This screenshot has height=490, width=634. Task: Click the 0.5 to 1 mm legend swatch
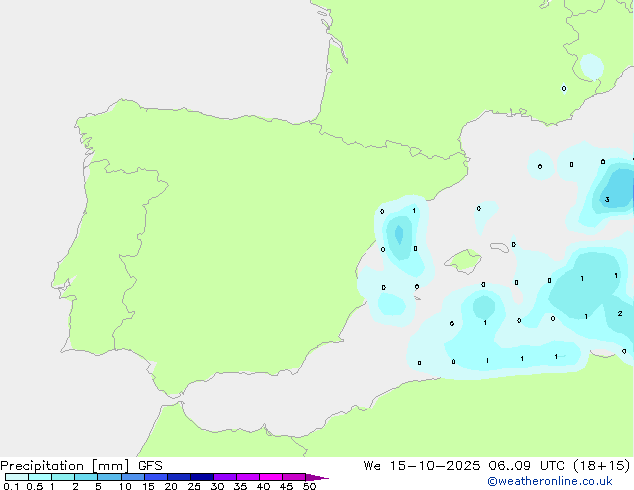click(40, 477)
